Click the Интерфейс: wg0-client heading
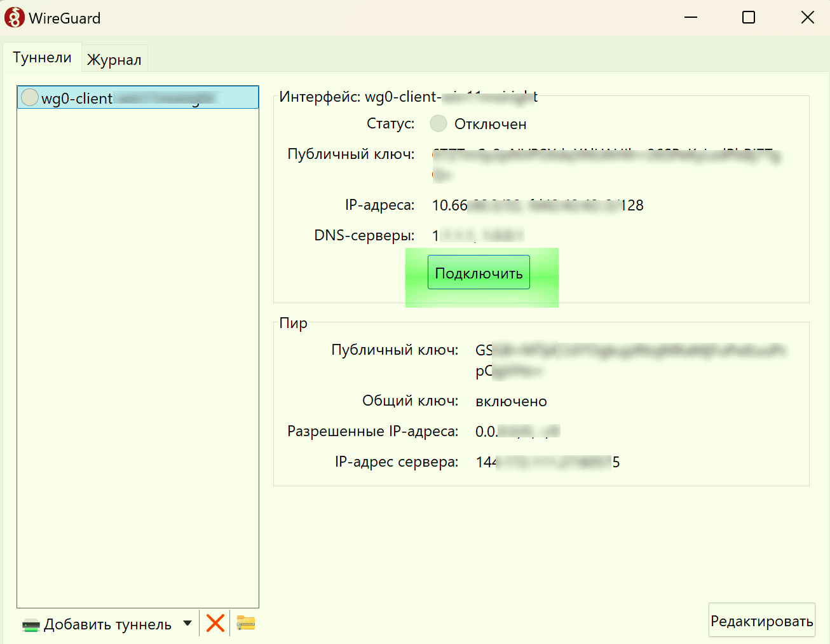The width and height of the screenshot is (830, 644). (408, 97)
